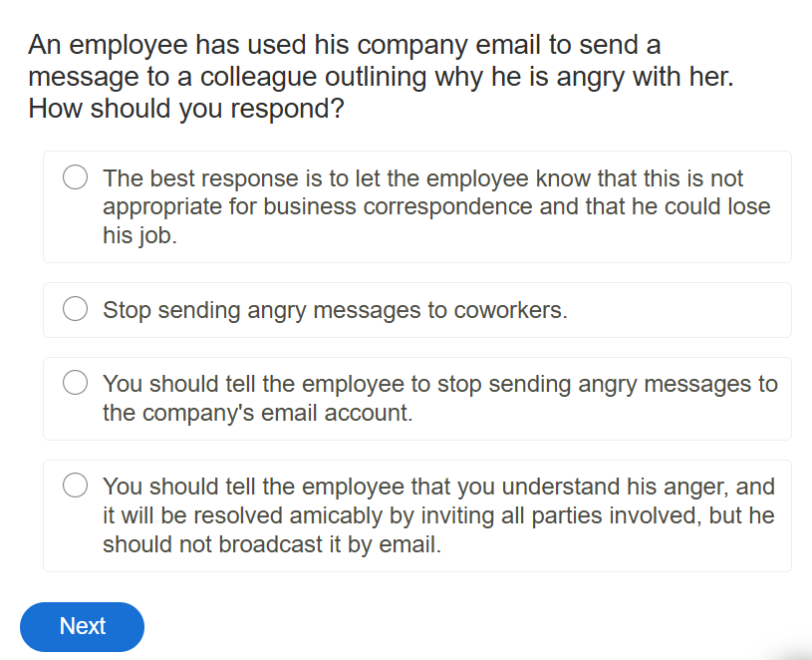The image size is (812, 660).
Task: Select the radio button for the "could lose his job" answer
Action: [76, 178]
